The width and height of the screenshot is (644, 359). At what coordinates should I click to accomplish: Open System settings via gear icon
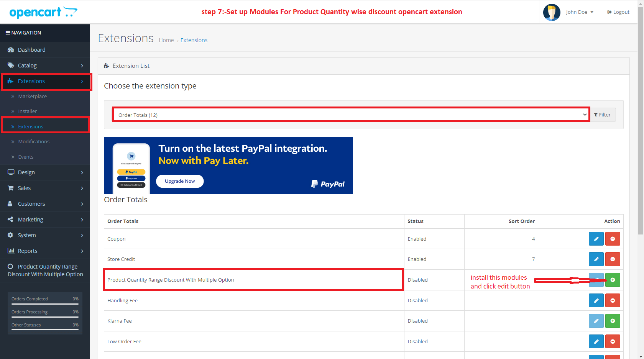coord(10,235)
